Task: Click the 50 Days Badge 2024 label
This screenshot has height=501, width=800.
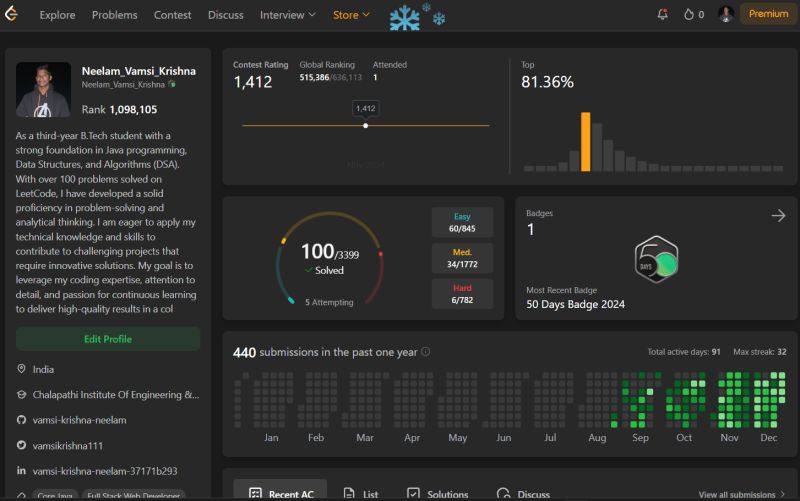Action: coord(576,304)
